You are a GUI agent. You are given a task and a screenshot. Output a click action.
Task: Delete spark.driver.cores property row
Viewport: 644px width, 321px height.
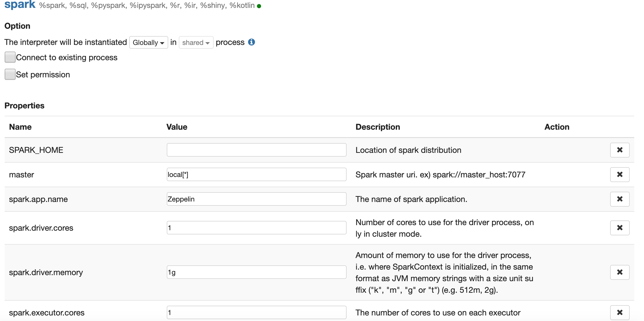[x=619, y=228]
